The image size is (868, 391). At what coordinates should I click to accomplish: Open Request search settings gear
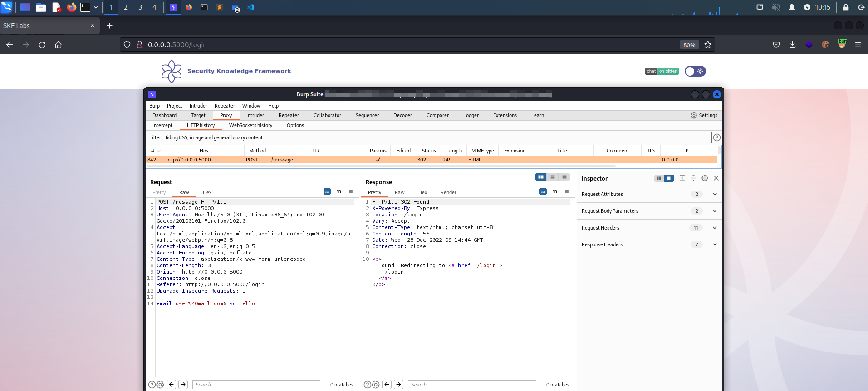tap(160, 385)
